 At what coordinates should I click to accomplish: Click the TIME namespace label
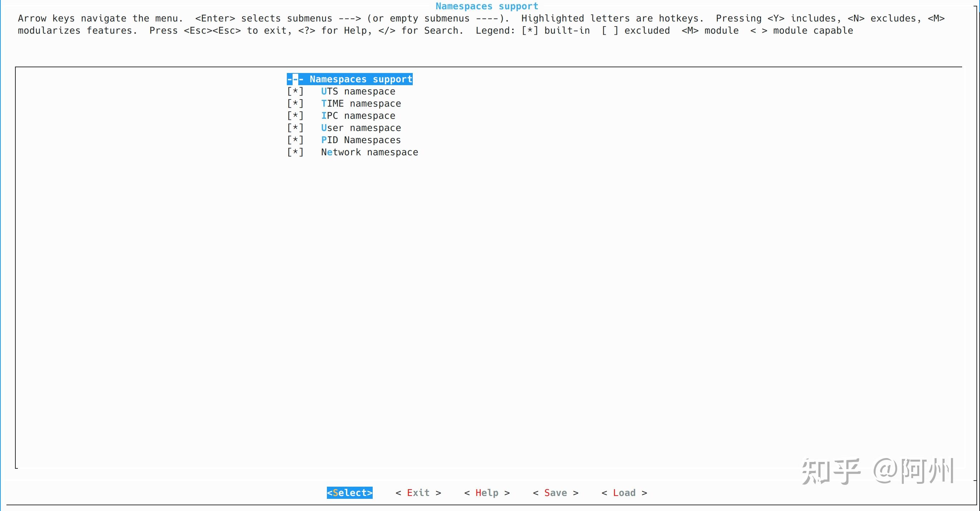click(x=361, y=103)
